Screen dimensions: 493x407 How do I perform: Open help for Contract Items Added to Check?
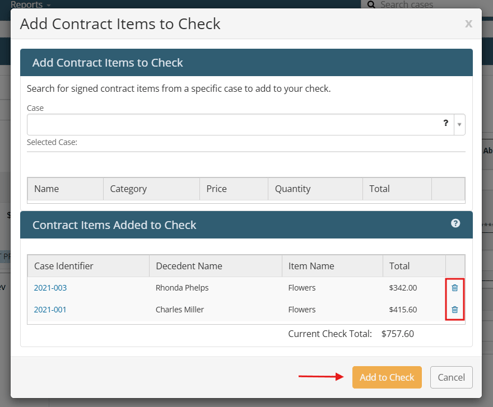(455, 223)
